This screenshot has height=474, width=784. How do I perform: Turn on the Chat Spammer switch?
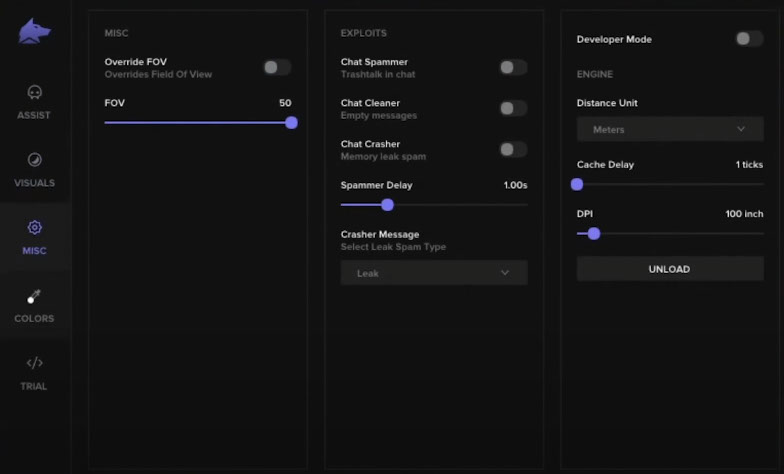[x=512, y=67]
